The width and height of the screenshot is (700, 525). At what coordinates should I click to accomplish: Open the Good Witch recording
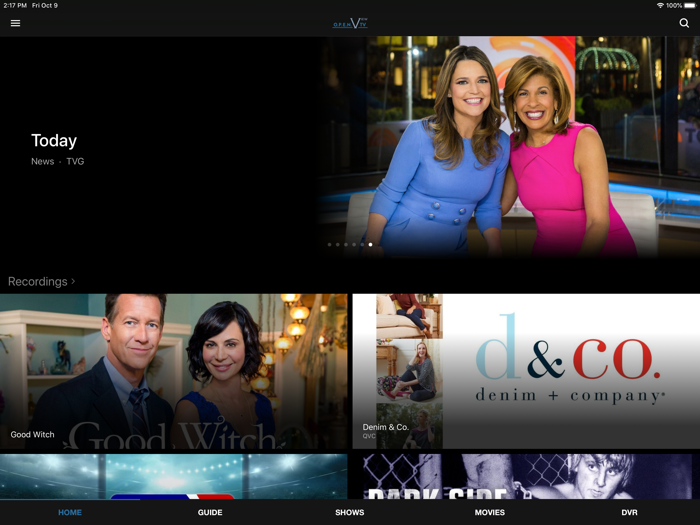click(174, 371)
